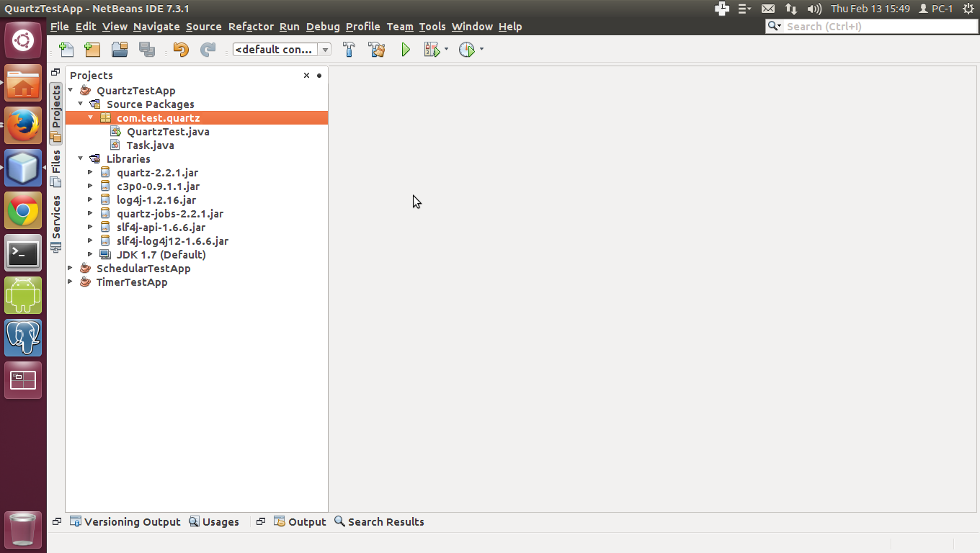Click the New File toolbar icon
Image resolution: width=980 pixels, height=553 pixels.
pyautogui.click(x=66, y=50)
